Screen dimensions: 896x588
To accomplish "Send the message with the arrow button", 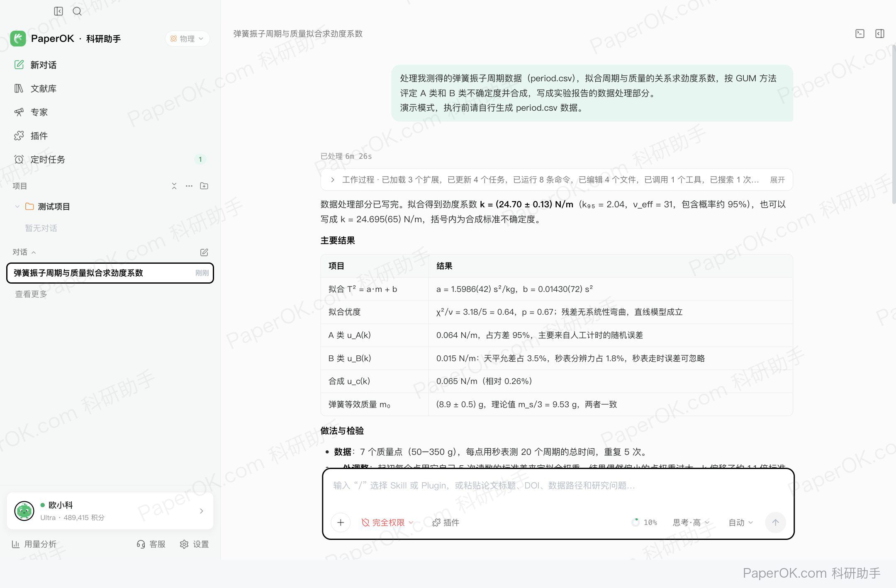I will click(x=775, y=522).
